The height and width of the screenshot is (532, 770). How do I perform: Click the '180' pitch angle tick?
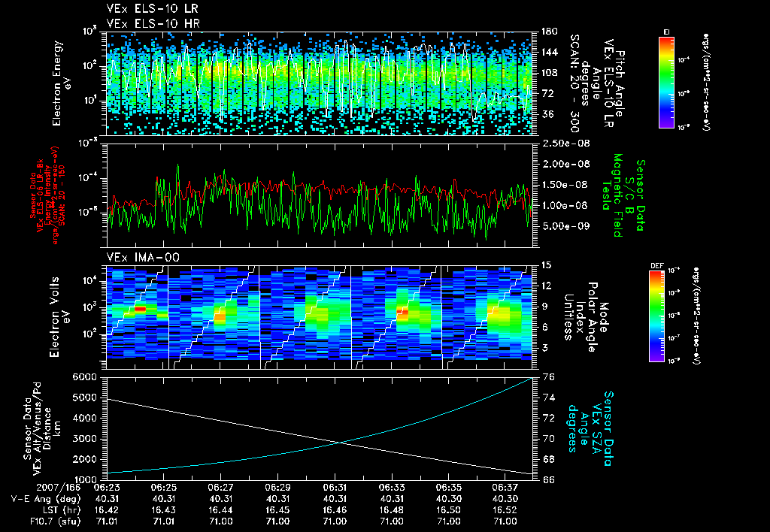click(549, 32)
